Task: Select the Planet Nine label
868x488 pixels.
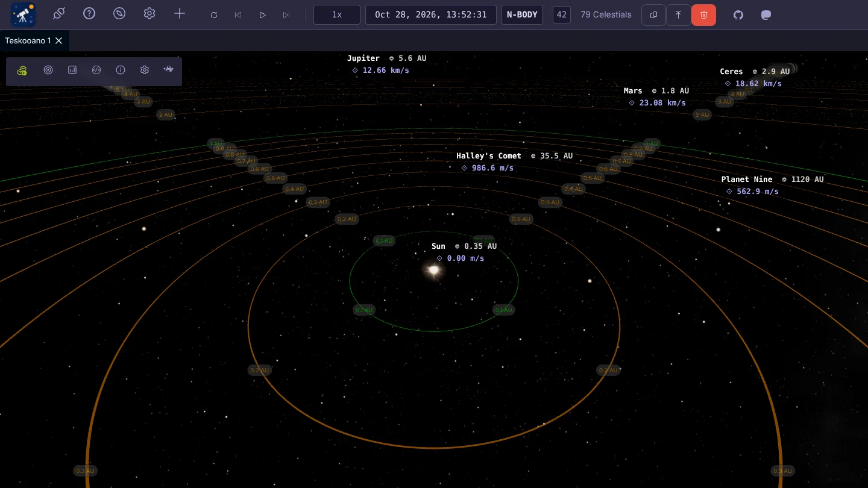Action: 747,180
